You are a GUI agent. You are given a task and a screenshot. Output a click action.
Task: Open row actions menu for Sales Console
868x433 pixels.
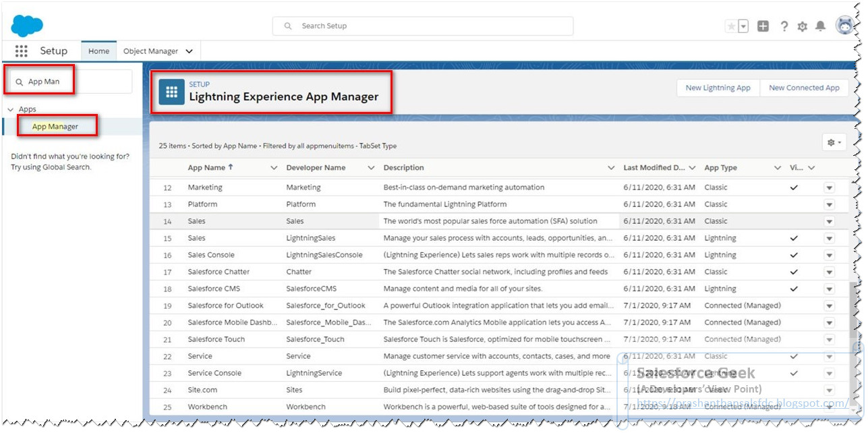(829, 255)
